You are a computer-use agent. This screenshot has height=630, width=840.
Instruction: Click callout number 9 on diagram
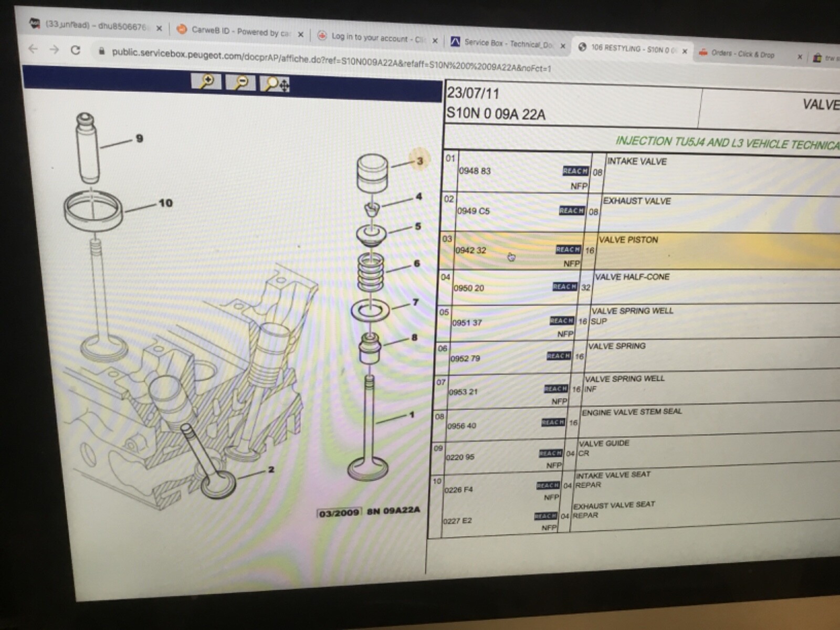[139, 139]
